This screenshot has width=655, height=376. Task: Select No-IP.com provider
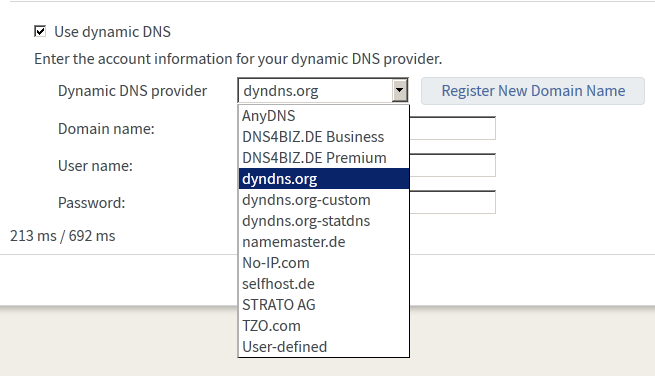pos(324,263)
